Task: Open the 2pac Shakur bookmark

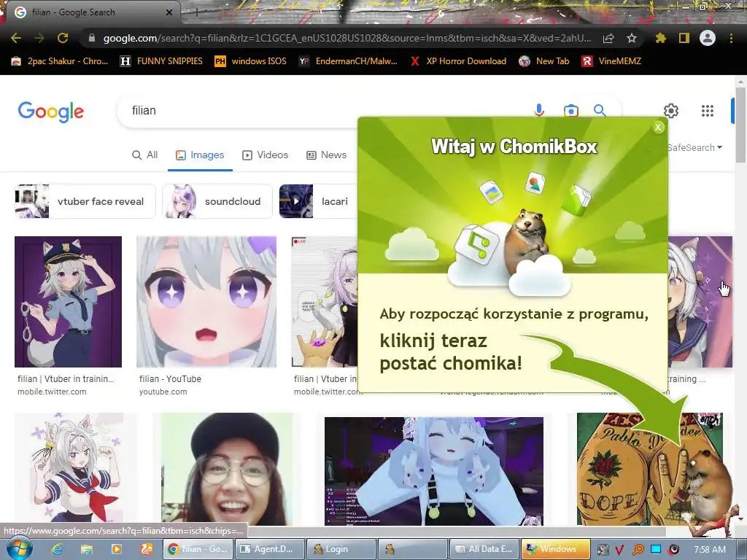Action: (x=60, y=61)
